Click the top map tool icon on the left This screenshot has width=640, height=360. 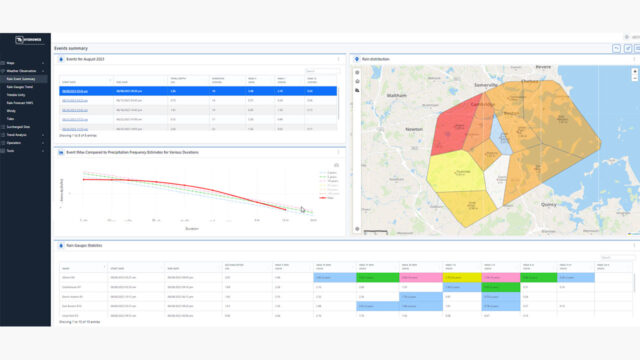357,73
